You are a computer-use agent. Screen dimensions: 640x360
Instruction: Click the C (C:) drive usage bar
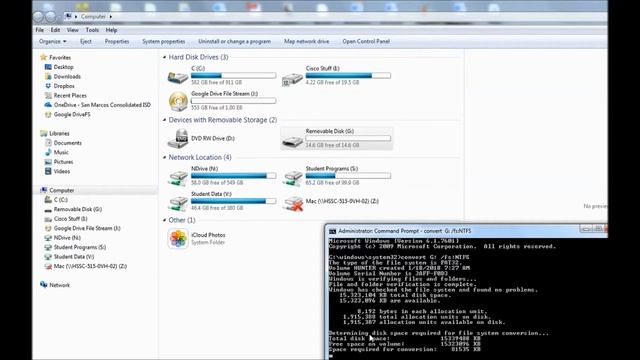(233, 76)
